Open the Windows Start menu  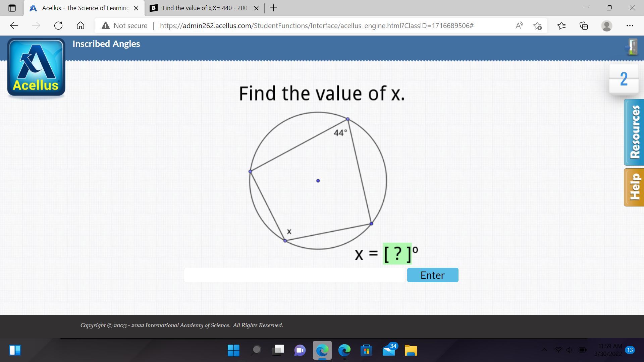[233, 350]
